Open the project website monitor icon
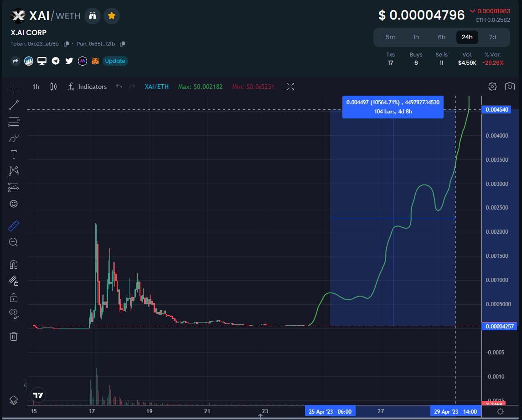Image resolution: width=522 pixels, height=420 pixels. 42,61
